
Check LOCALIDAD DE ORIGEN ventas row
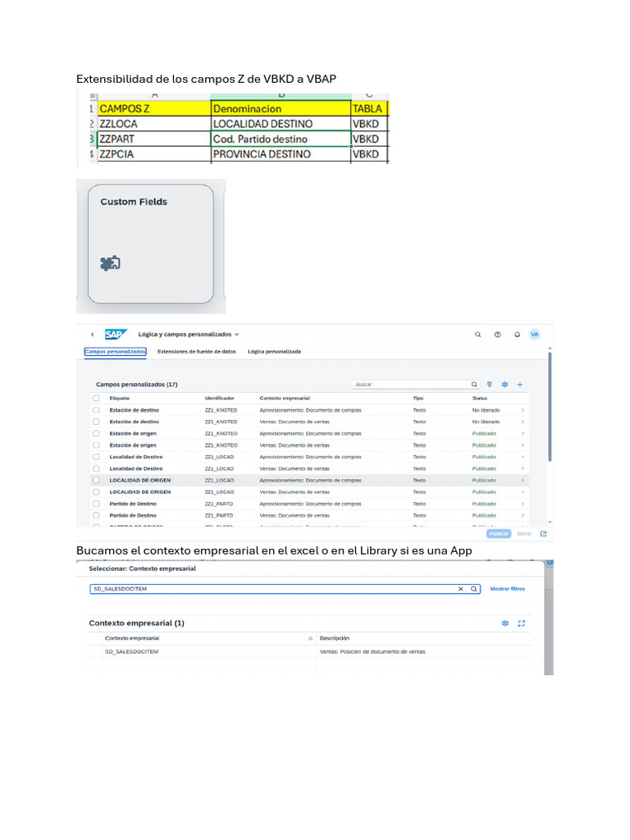(x=96, y=492)
